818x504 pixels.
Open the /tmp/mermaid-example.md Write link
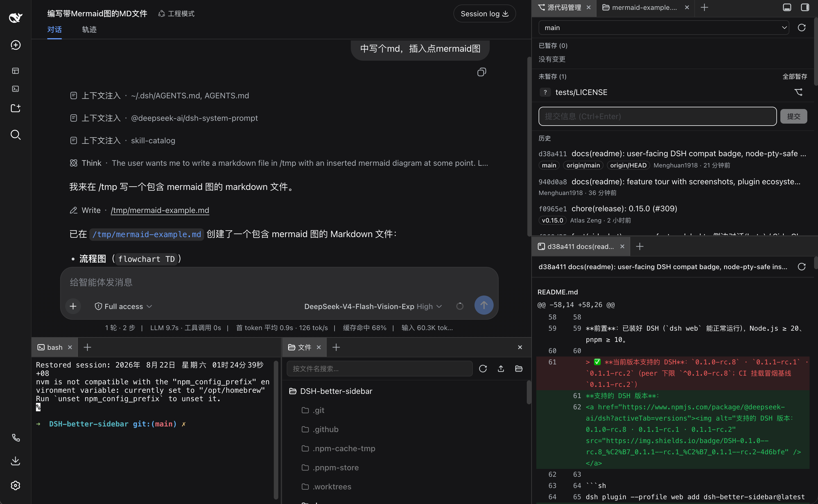click(160, 210)
